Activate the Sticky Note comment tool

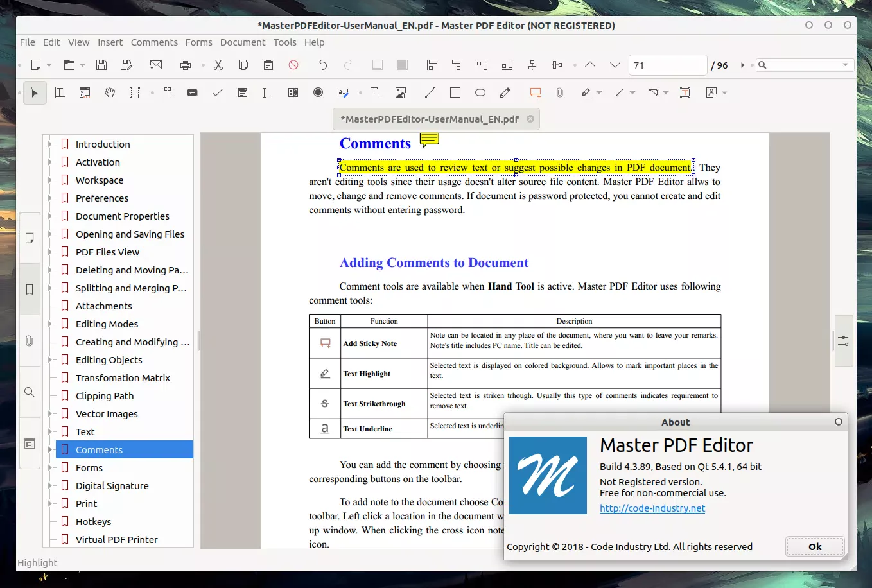535,92
